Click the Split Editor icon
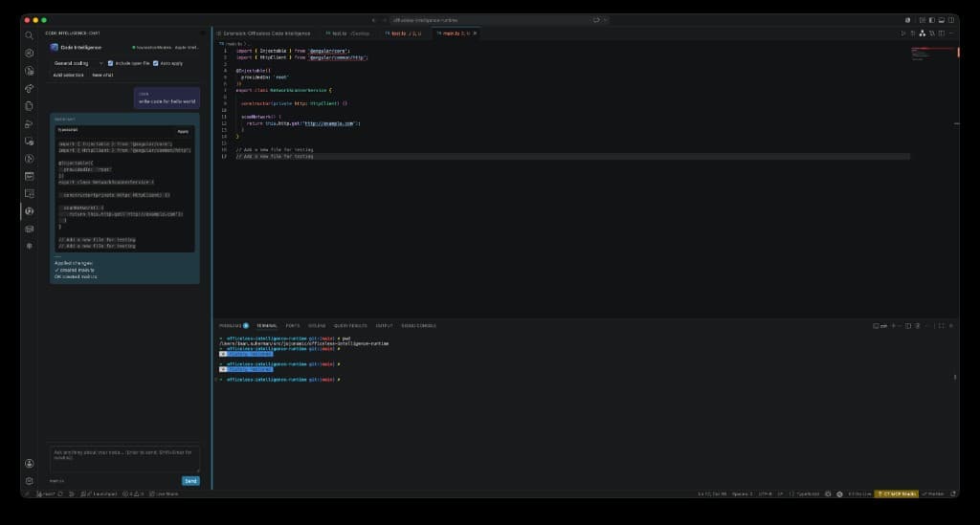This screenshot has height=525, width=980. [942, 33]
